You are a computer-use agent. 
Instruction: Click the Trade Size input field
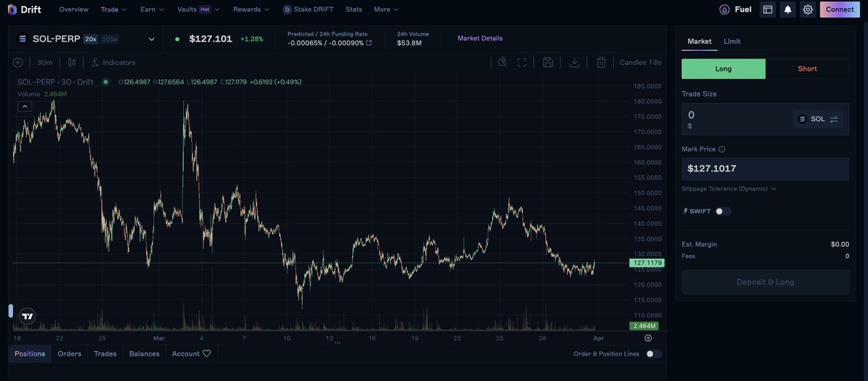pyautogui.click(x=736, y=119)
